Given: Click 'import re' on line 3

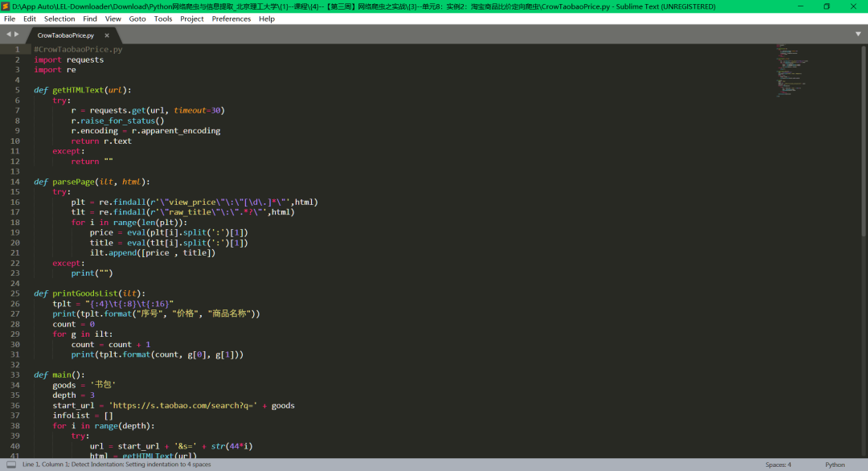Looking at the screenshot, I should click(x=55, y=70).
